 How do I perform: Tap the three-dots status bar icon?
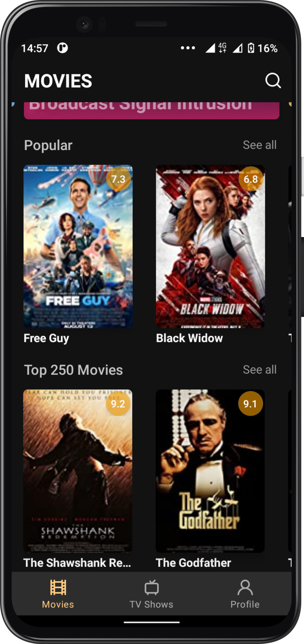click(x=188, y=48)
